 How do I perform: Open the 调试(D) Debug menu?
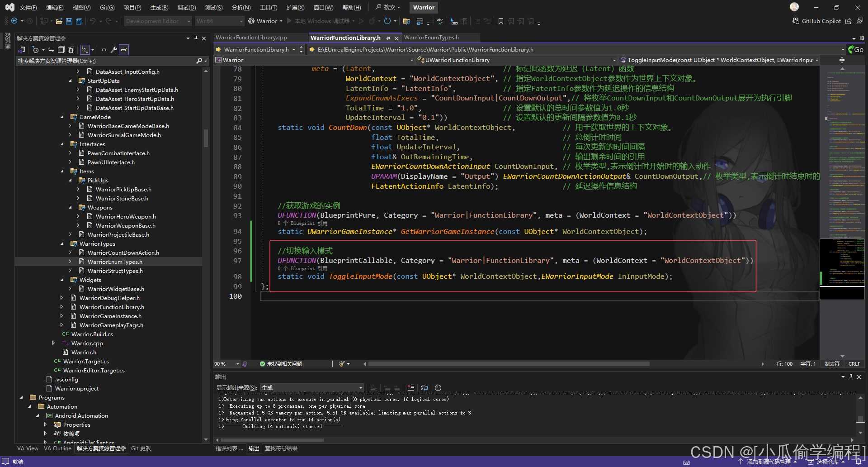coord(186,7)
